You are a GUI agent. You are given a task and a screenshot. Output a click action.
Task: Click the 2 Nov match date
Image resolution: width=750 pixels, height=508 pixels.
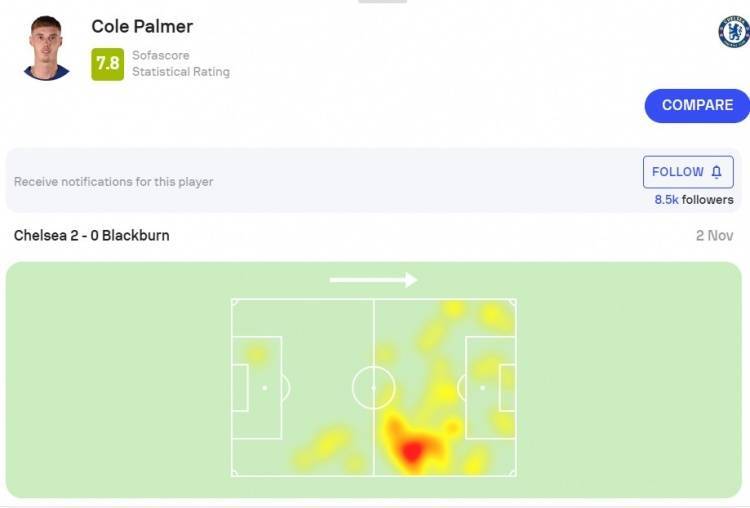coord(714,235)
